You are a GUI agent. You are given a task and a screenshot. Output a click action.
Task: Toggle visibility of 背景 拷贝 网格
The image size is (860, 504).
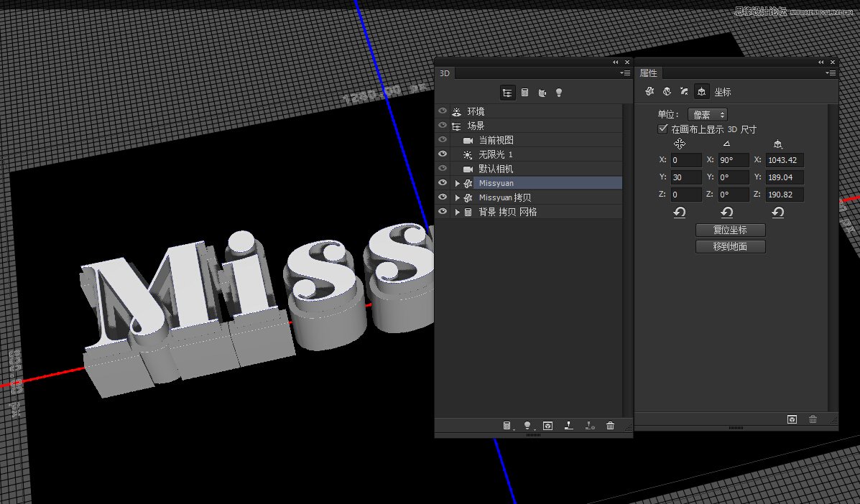443,211
